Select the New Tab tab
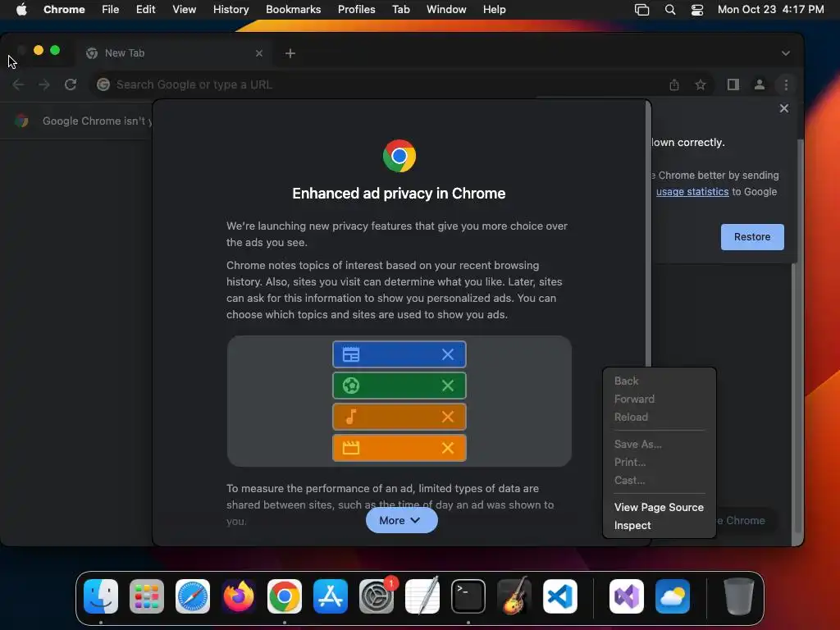The image size is (840, 630). click(175, 53)
